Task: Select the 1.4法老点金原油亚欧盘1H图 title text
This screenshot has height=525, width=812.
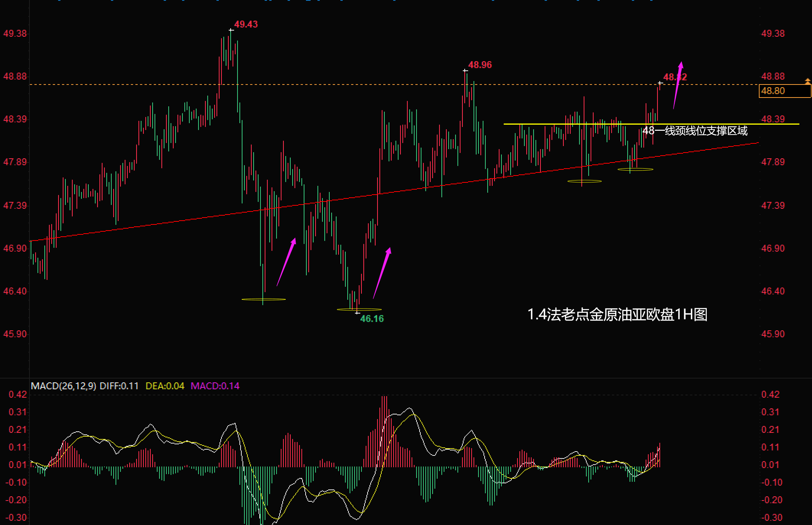Action: click(x=617, y=315)
